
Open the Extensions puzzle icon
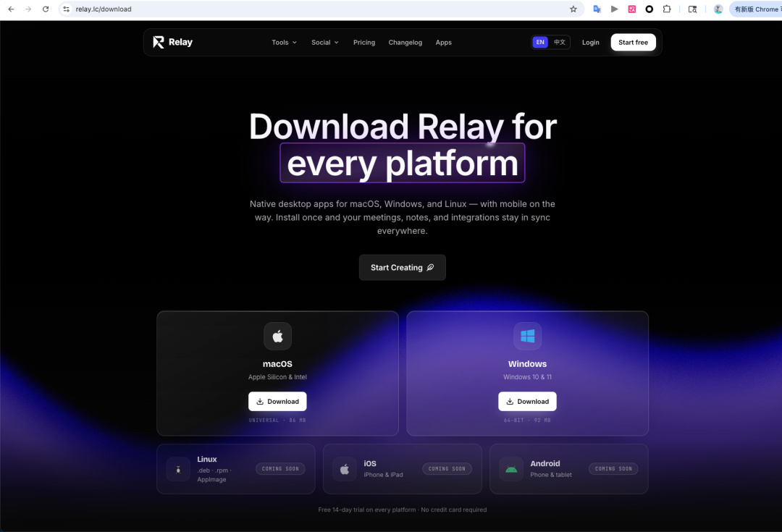point(667,9)
